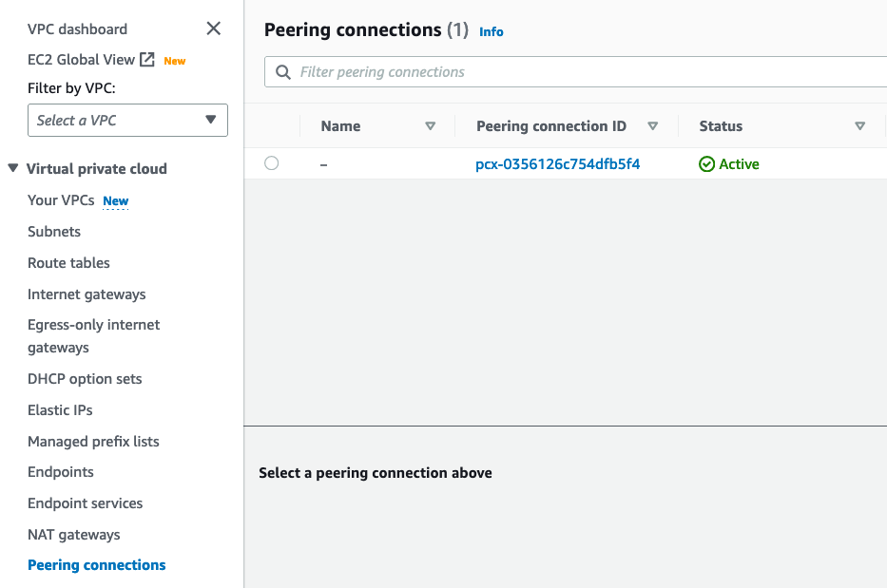
Task: Open the Select a VPC dropdown
Action: coord(127,121)
